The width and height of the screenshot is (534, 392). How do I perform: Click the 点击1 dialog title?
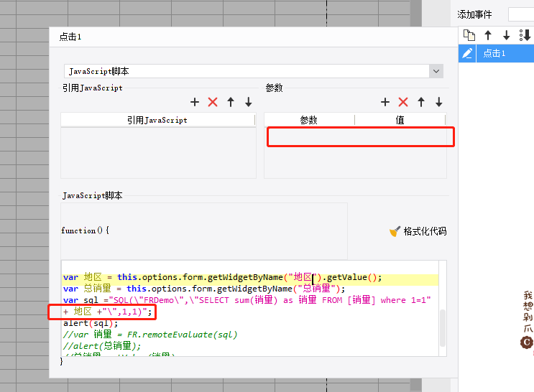(x=70, y=37)
